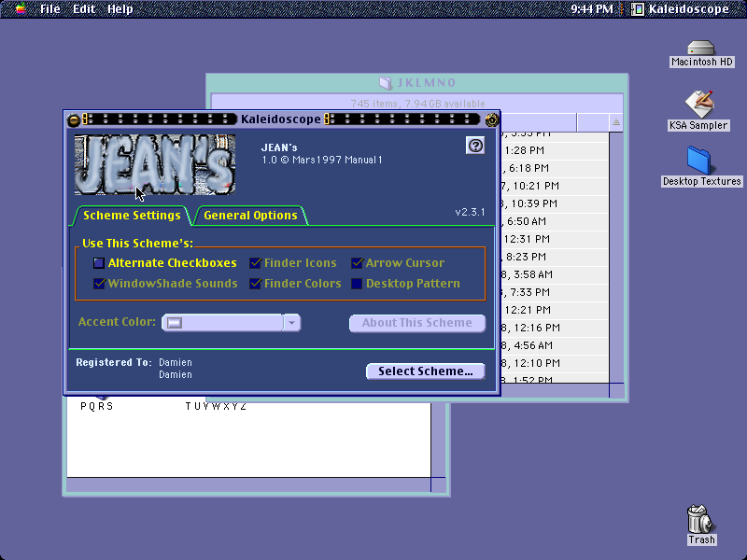The height and width of the screenshot is (560, 747).
Task: Click the 9:44 PM menu bar clock
Action: click(x=592, y=8)
